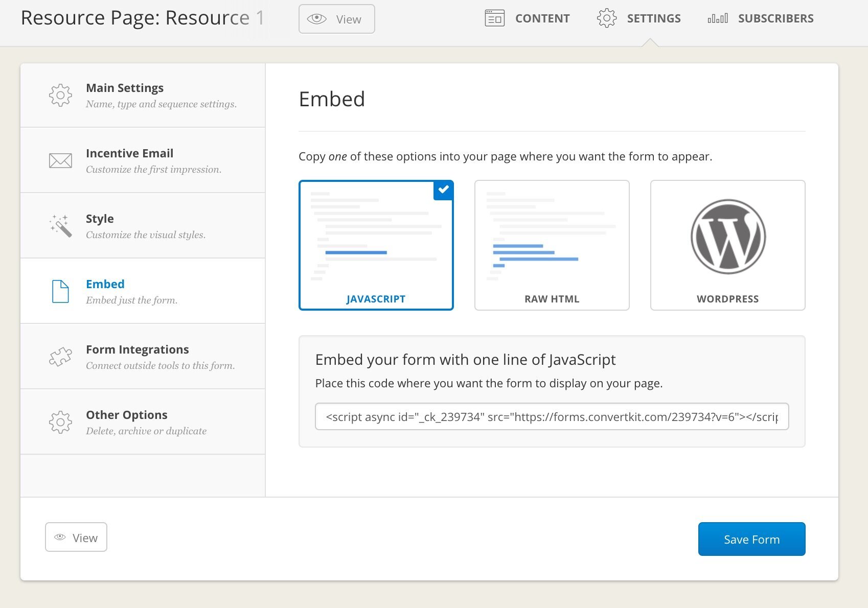
Task: Click 'Customize the first impression.' text
Action: click(x=154, y=170)
